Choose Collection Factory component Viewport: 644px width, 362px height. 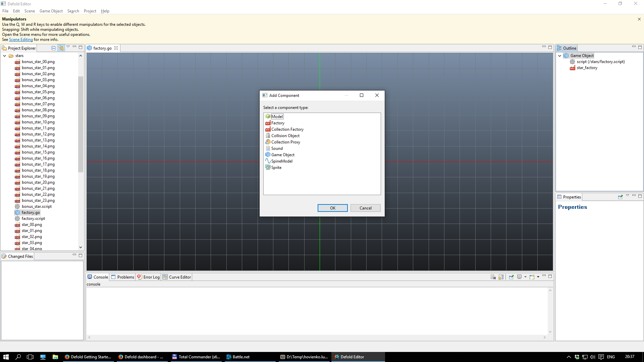pyautogui.click(x=287, y=129)
